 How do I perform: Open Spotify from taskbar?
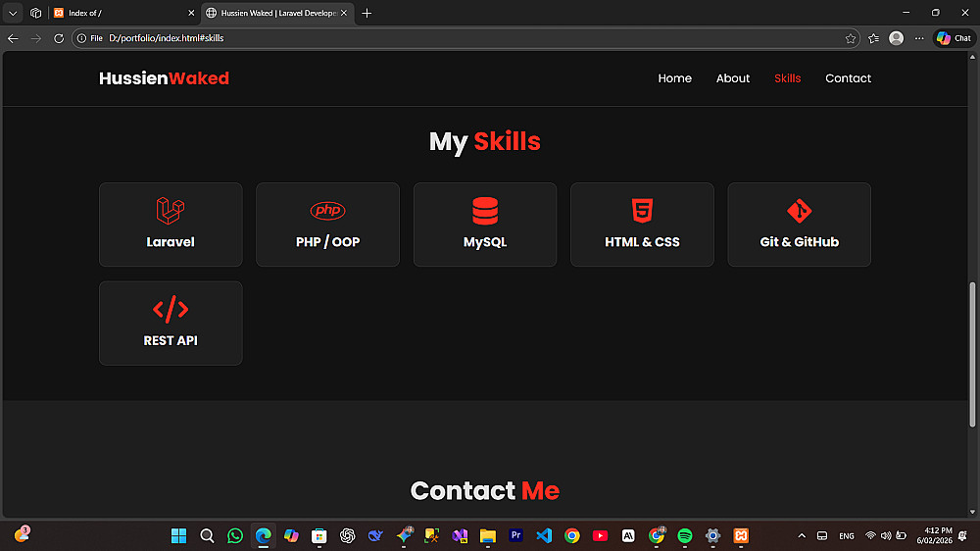point(684,536)
